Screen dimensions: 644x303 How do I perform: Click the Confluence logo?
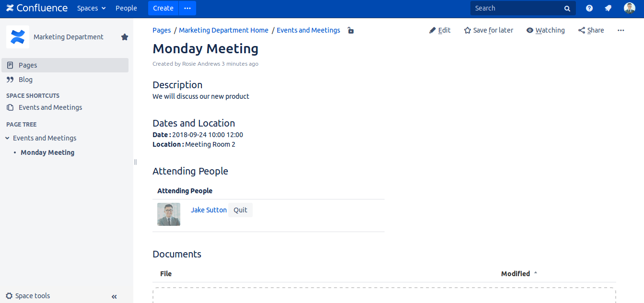[37, 8]
